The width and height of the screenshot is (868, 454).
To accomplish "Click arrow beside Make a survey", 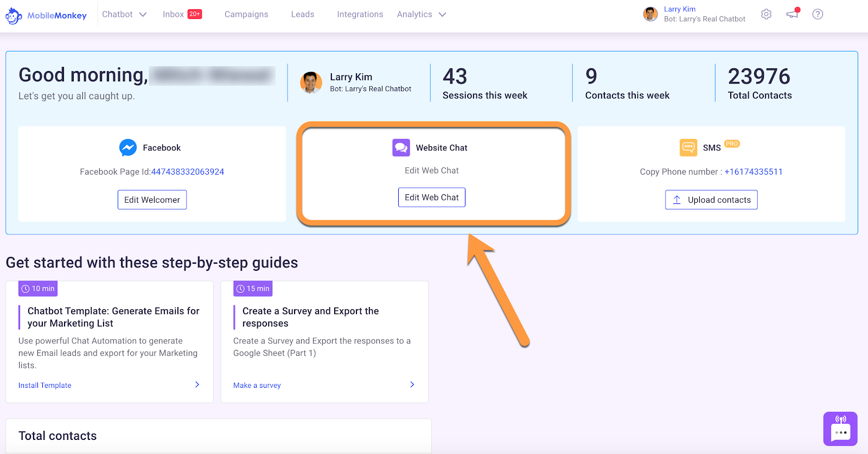I will [x=412, y=385].
